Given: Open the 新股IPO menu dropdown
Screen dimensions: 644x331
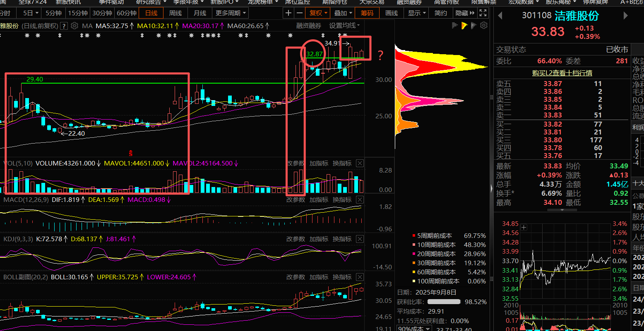Looking at the screenshot, I should click(x=225, y=2).
